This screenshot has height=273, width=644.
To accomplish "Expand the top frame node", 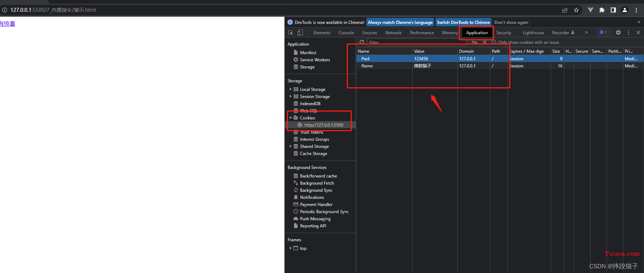I will point(290,248).
